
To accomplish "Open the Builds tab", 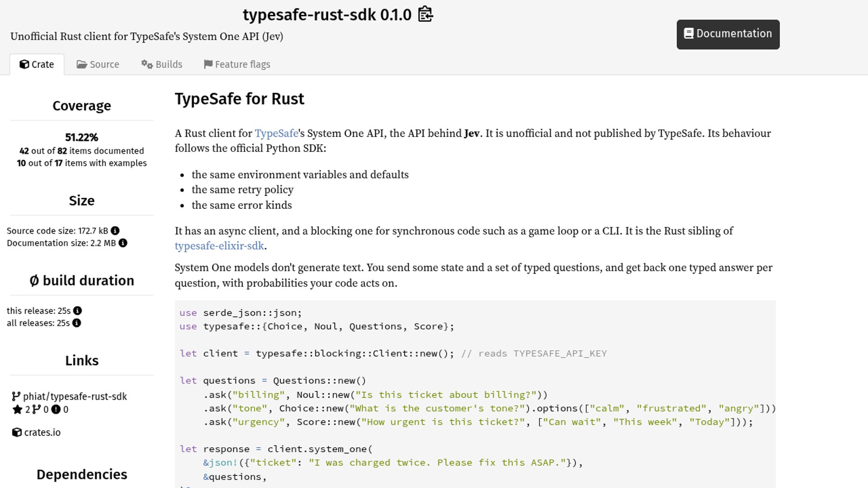I will click(162, 65).
